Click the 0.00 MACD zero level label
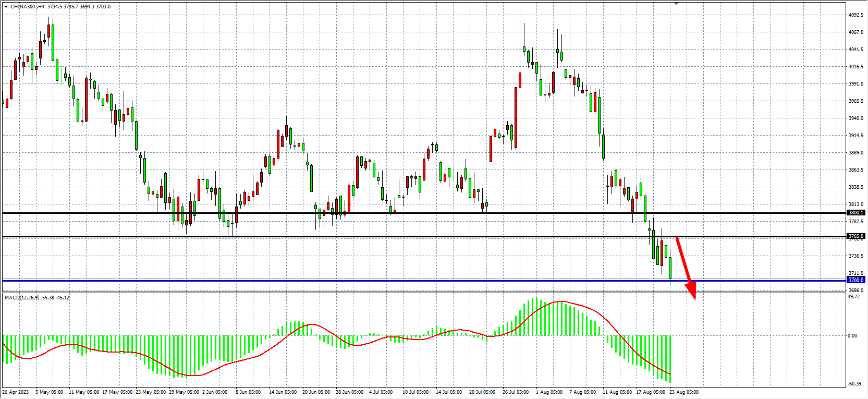 pyautogui.click(x=852, y=336)
